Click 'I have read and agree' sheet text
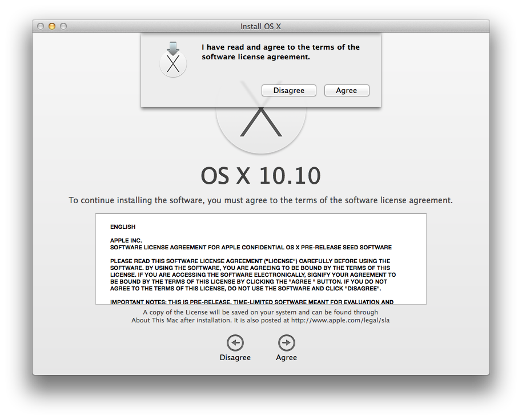Screen dimensions: 522x420 280,52
